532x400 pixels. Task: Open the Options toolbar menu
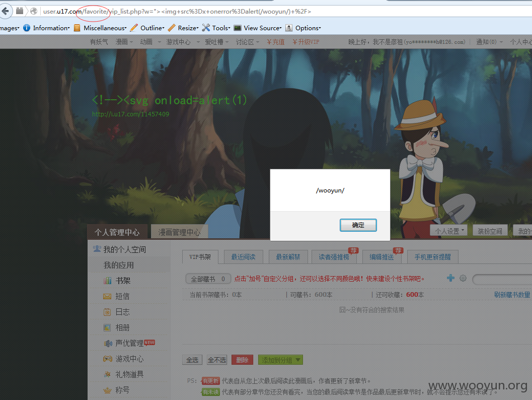[303, 28]
